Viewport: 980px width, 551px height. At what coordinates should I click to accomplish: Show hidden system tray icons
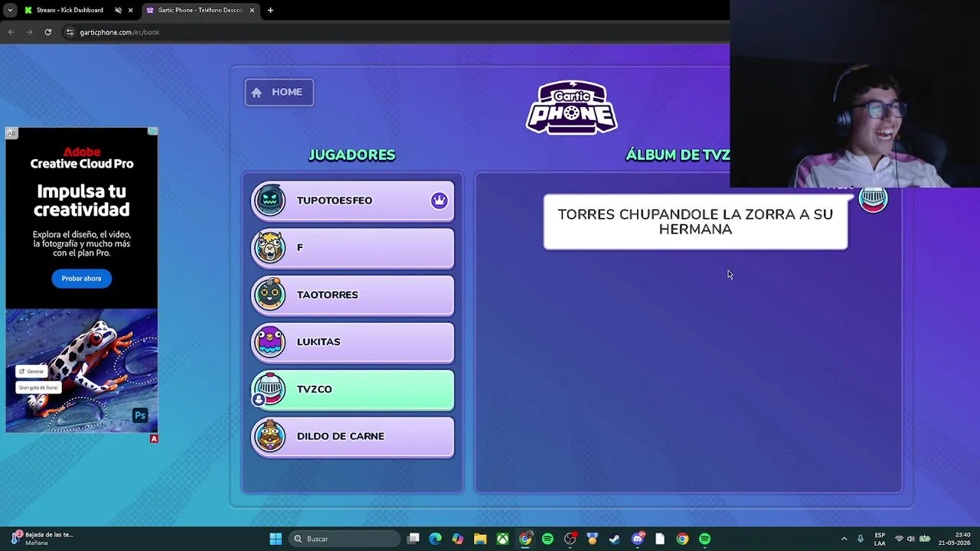844,539
